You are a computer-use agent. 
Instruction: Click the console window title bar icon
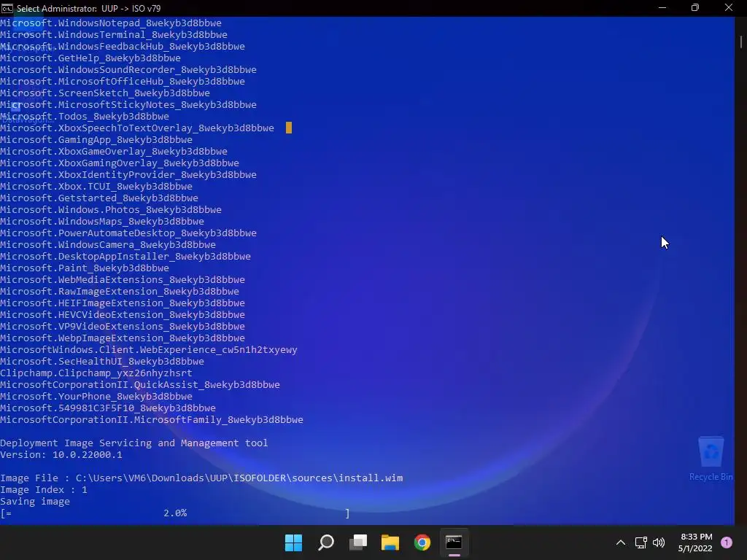[x=7, y=8]
